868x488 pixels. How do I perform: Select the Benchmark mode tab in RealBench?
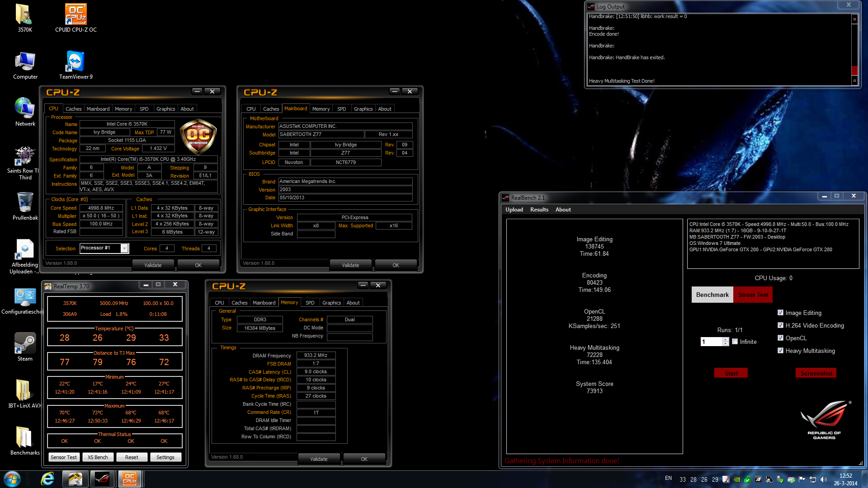coord(712,295)
